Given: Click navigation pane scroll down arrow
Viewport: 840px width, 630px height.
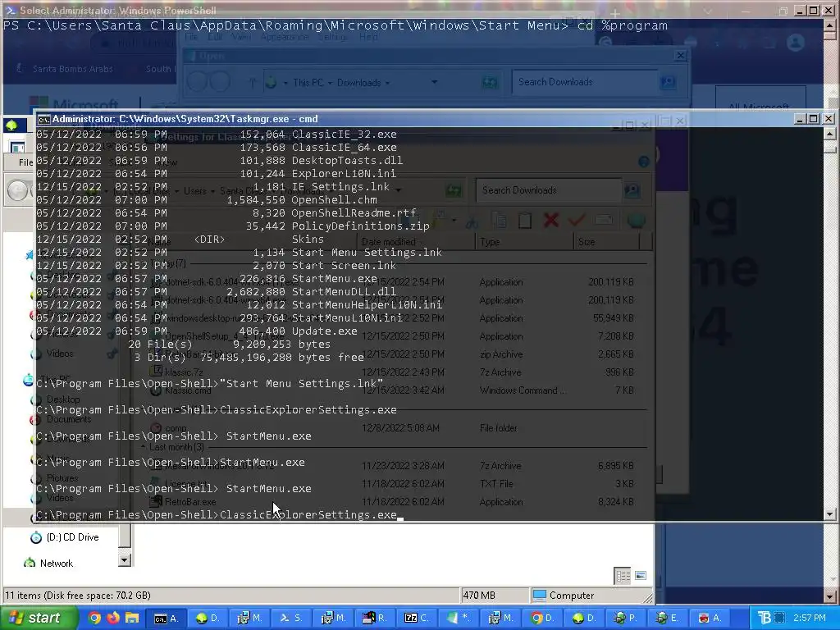Looking at the screenshot, I should coord(124,560).
